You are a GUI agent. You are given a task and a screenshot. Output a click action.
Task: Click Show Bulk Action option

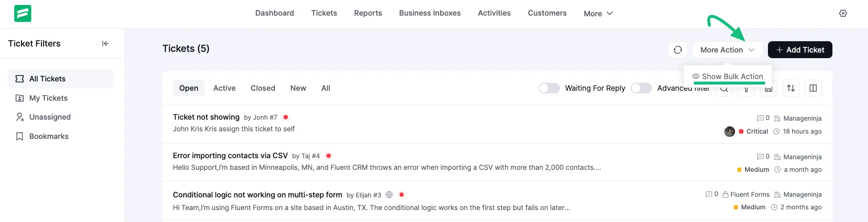point(727,76)
